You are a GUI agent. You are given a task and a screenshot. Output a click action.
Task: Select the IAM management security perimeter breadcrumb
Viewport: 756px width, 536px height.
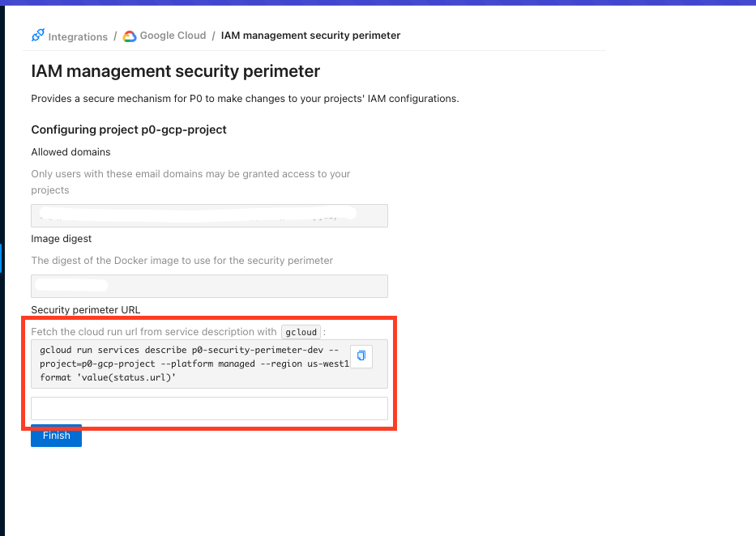coord(310,36)
